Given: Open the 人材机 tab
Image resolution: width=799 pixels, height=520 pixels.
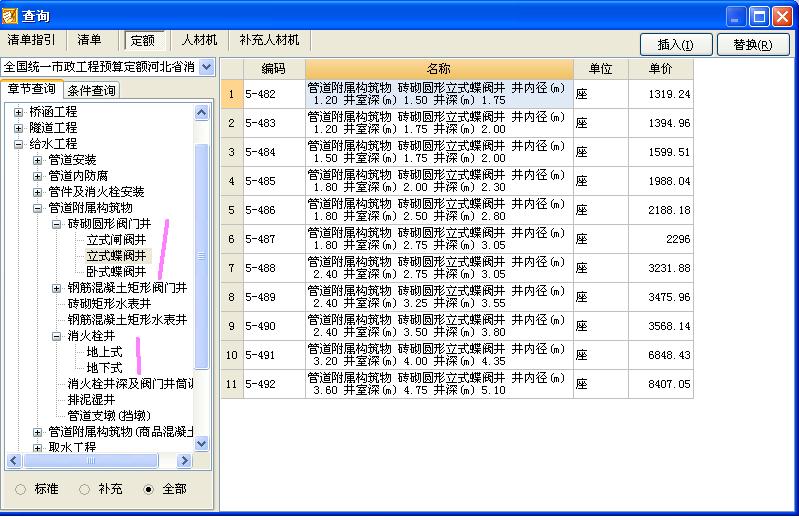Looking at the screenshot, I should [x=199, y=40].
